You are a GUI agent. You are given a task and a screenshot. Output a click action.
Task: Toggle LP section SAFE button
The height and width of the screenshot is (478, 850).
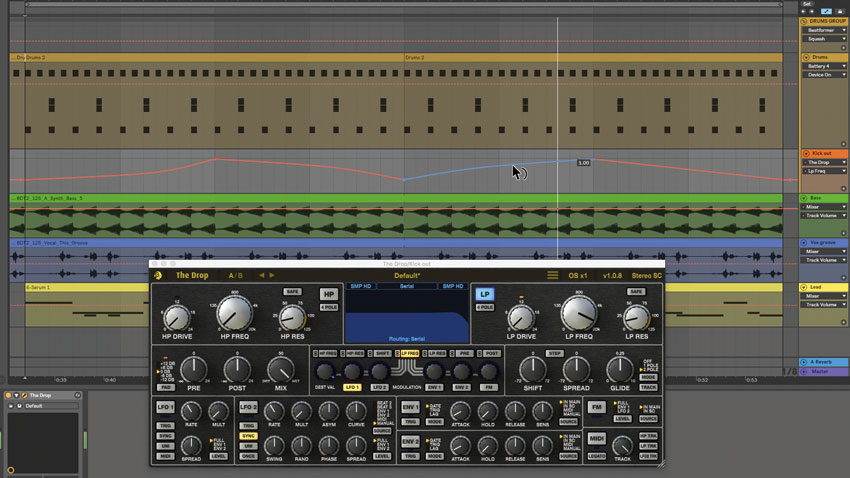(x=636, y=292)
